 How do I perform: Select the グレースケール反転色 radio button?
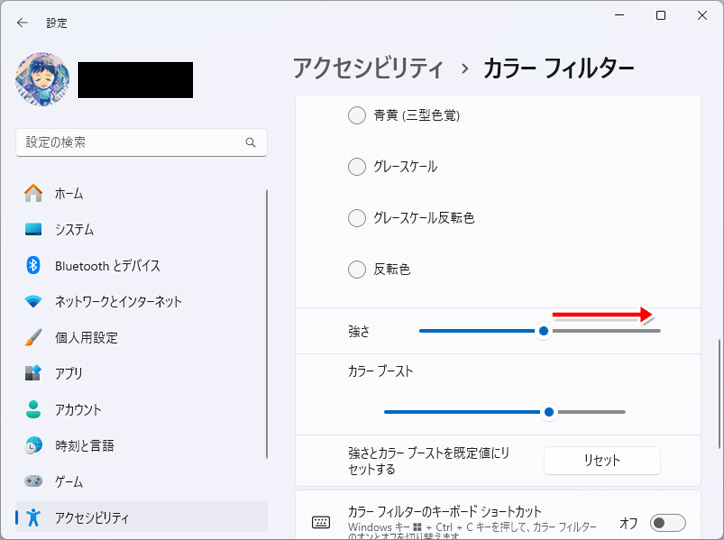[357, 218]
